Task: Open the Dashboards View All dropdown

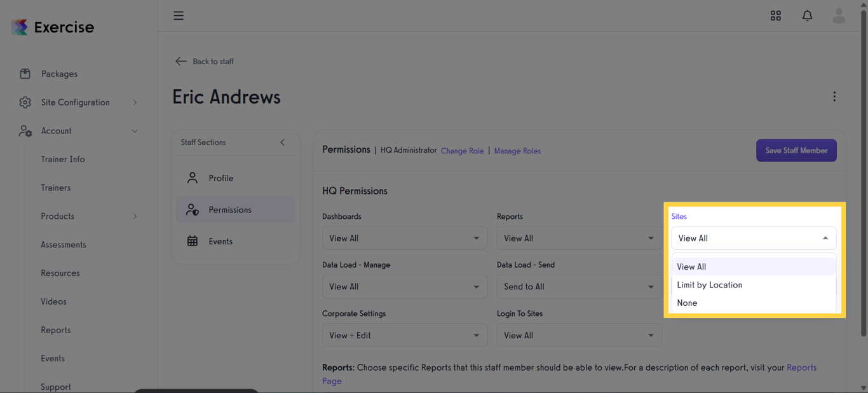Action: 405,238
